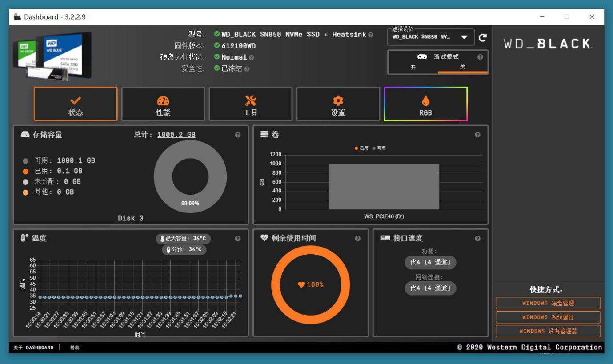Image resolution: width=613 pixels, height=364 pixels.
Task: Click the WD SSD product image
Action: pos(52,56)
